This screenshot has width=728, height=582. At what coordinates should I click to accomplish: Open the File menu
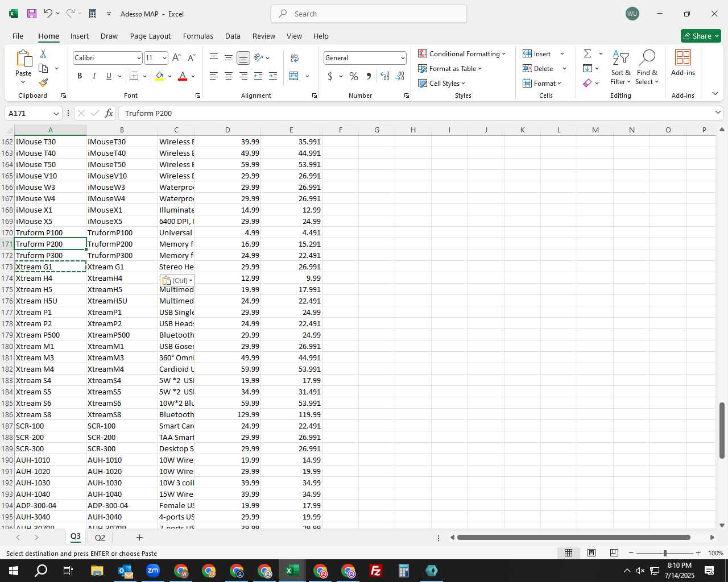click(x=18, y=36)
